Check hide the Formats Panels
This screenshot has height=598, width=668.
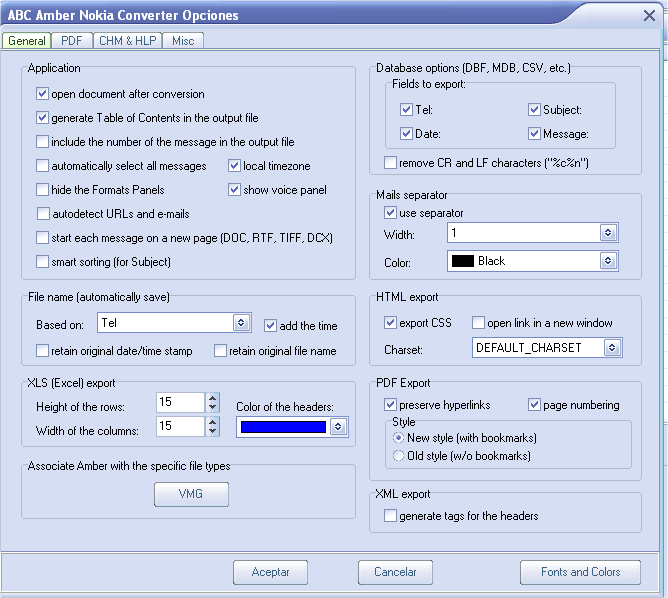[x=42, y=190]
